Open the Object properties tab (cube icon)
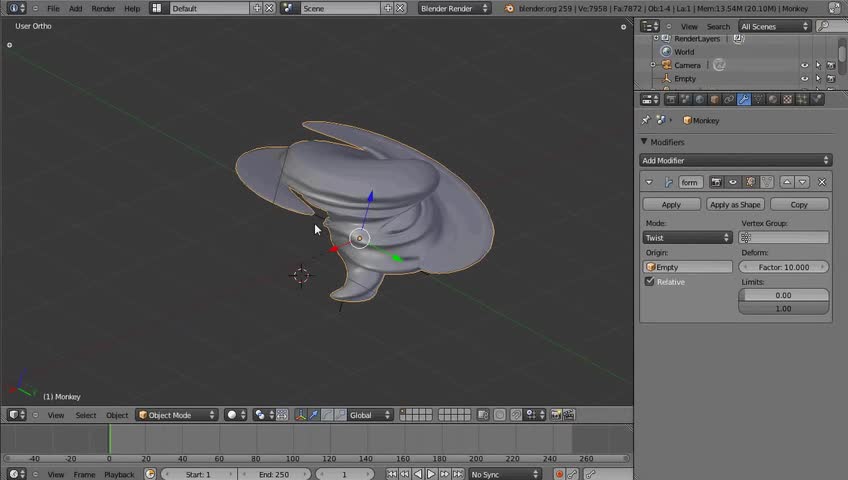The image size is (848, 480). pyautogui.click(x=714, y=99)
